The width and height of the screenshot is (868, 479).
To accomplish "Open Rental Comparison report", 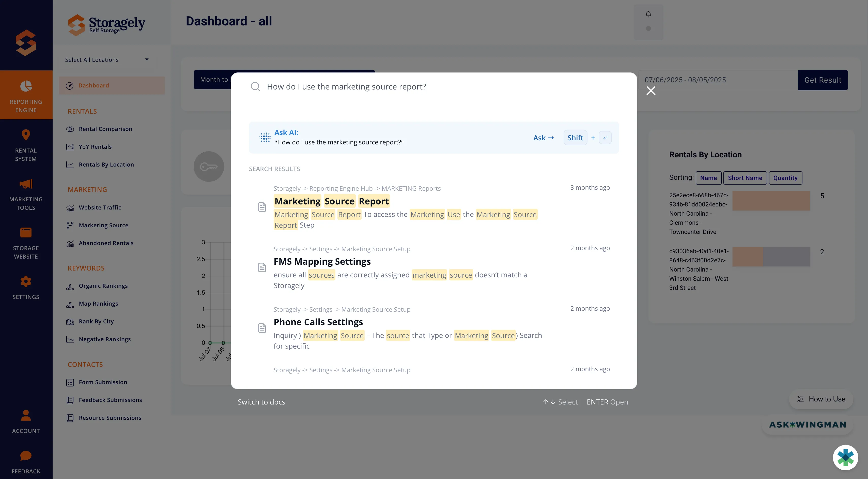I will click(105, 129).
